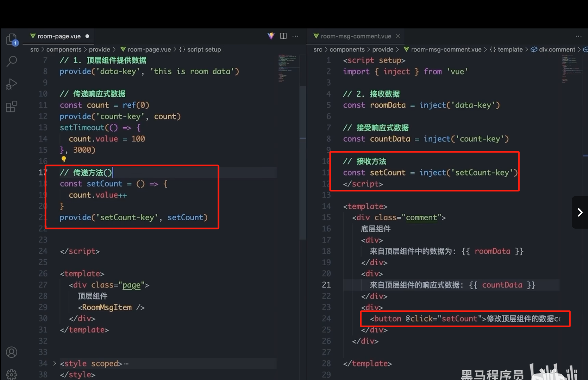This screenshot has width=588, height=380.
Task: Click 'provide('count-key', count)' line
Action: [x=120, y=116]
